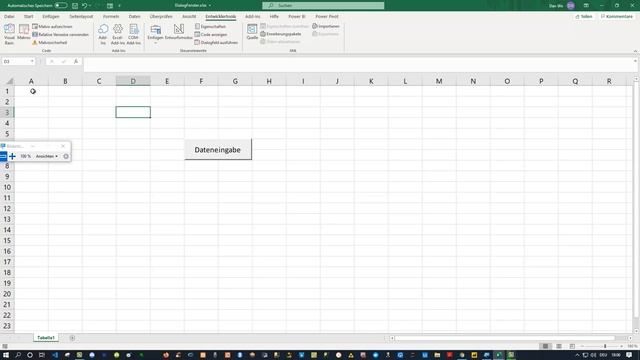Open Excel-Add-Ins manager
This screenshot has height=360, width=640.
pos(118,34)
